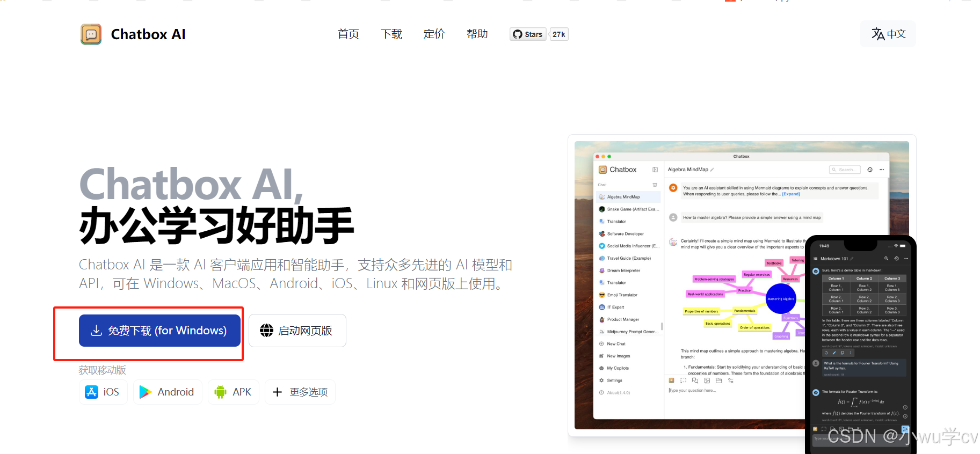The image size is (980, 454).
Task: Click the image attach icon in preview
Action: (707, 380)
